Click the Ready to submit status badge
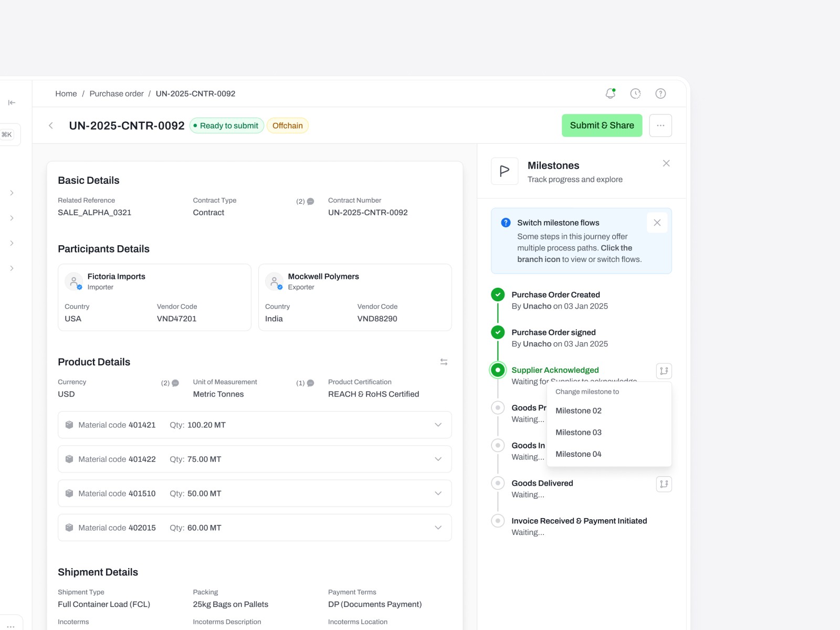Viewport: 840px width, 630px height. click(x=226, y=125)
